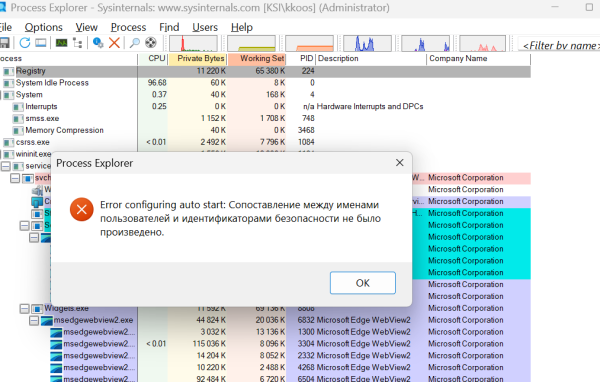Click the Hardware Interrupts and DPCs description
Image resolution: width=600 pixels, height=382 pixels.
pos(370,106)
